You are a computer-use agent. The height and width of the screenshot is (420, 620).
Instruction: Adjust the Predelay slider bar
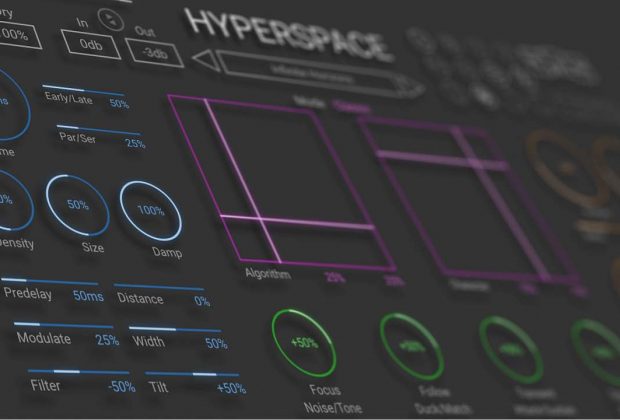tap(49, 281)
